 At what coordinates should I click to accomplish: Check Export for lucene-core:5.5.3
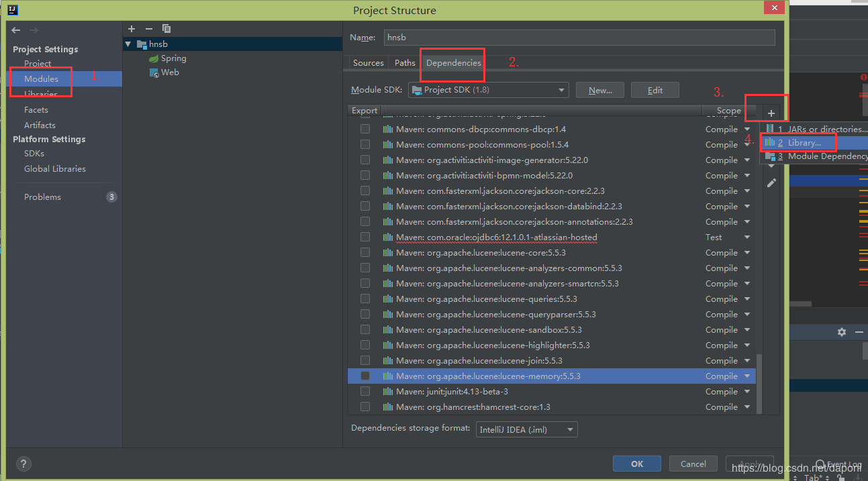pyautogui.click(x=365, y=252)
